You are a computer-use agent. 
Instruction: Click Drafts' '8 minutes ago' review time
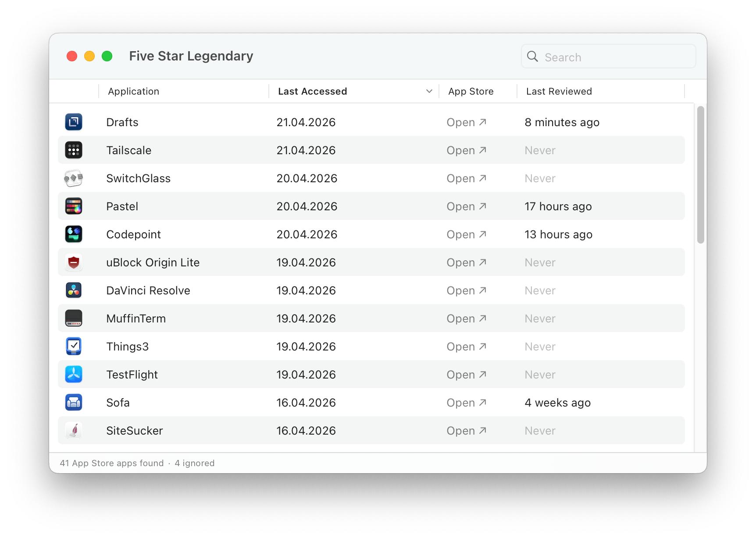tap(562, 122)
